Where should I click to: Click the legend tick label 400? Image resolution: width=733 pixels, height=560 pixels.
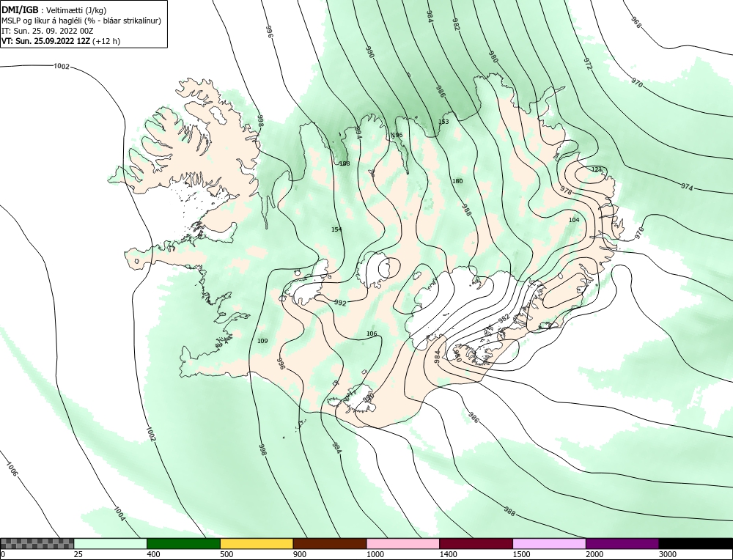(153, 554)
